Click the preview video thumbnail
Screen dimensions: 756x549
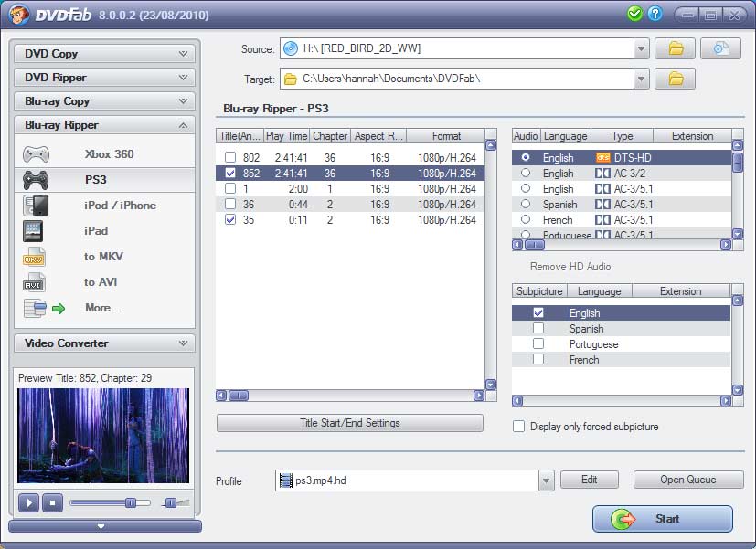[x=103, y=436]
